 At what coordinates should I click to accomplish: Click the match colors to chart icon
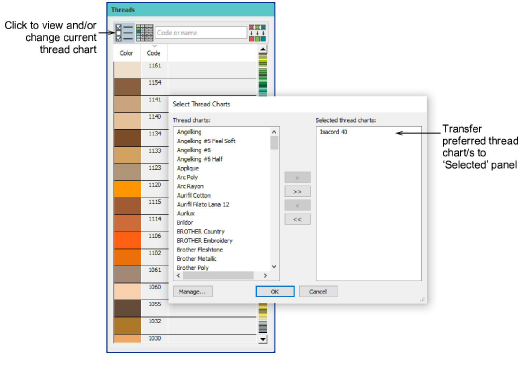point(257,33)
